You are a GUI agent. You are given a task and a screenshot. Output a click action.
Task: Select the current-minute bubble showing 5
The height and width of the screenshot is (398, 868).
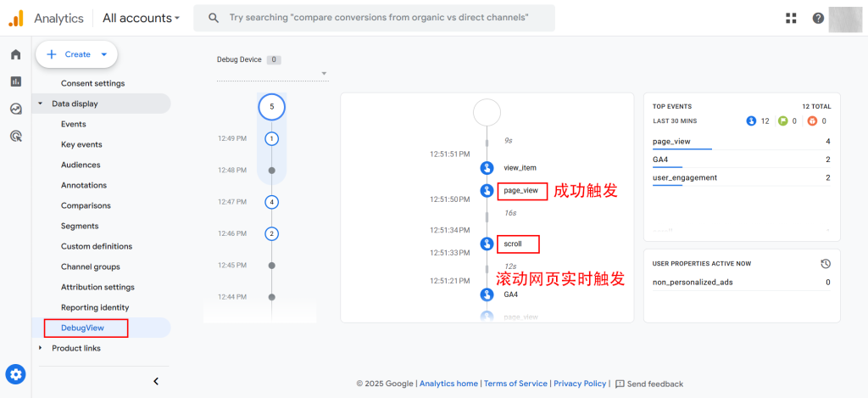[x=271, y=107]
